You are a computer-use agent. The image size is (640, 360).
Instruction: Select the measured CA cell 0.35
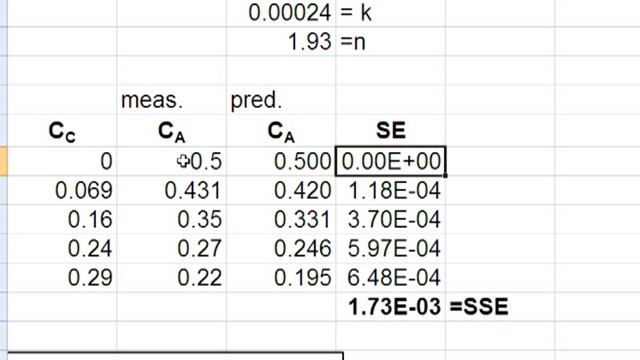tap(171, 220)
